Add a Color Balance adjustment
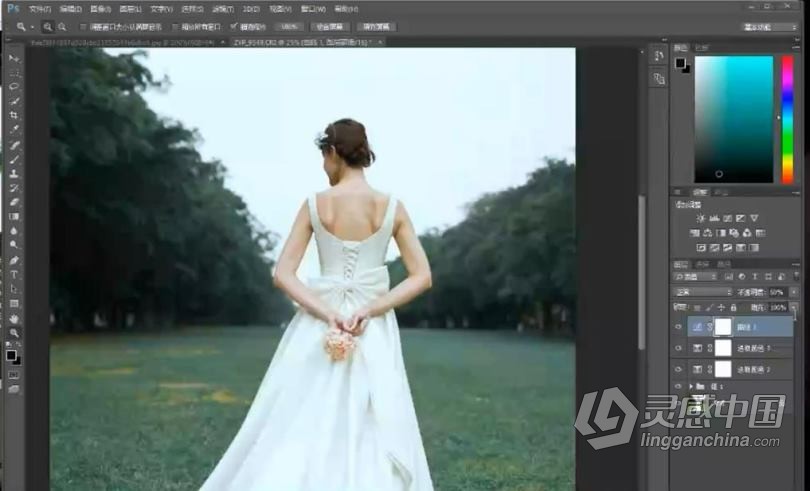810x491 pixels. coord(708,233)
